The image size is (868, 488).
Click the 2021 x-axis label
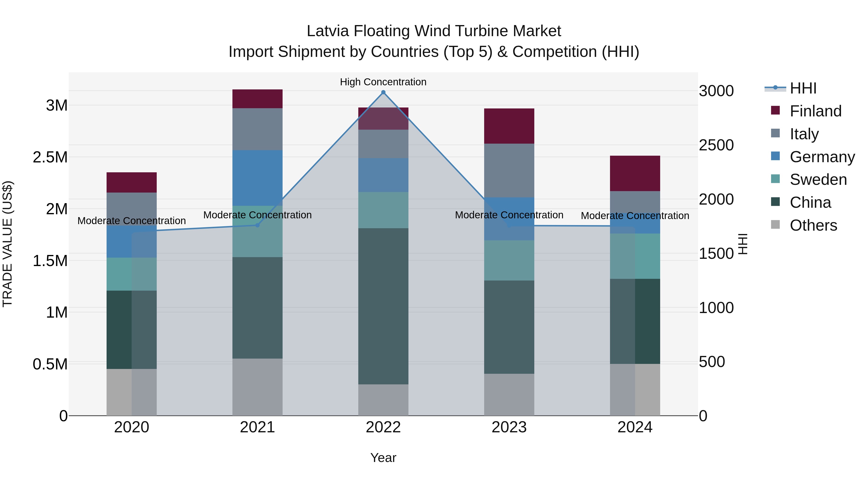point(258,427)
